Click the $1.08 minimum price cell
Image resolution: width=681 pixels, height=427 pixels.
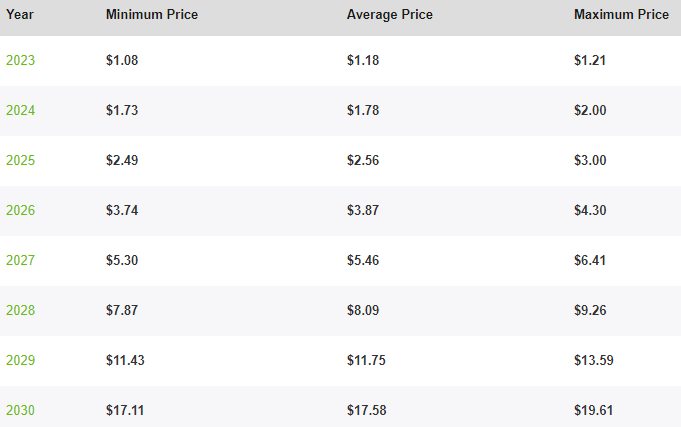click(x=121, y=60)
